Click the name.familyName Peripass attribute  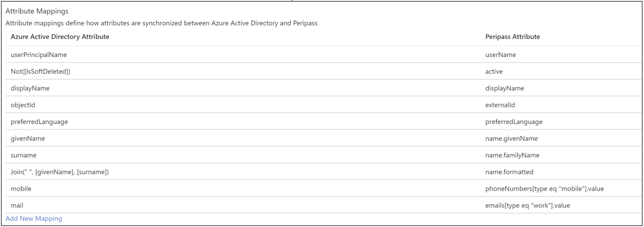click(x=512, y=155)
